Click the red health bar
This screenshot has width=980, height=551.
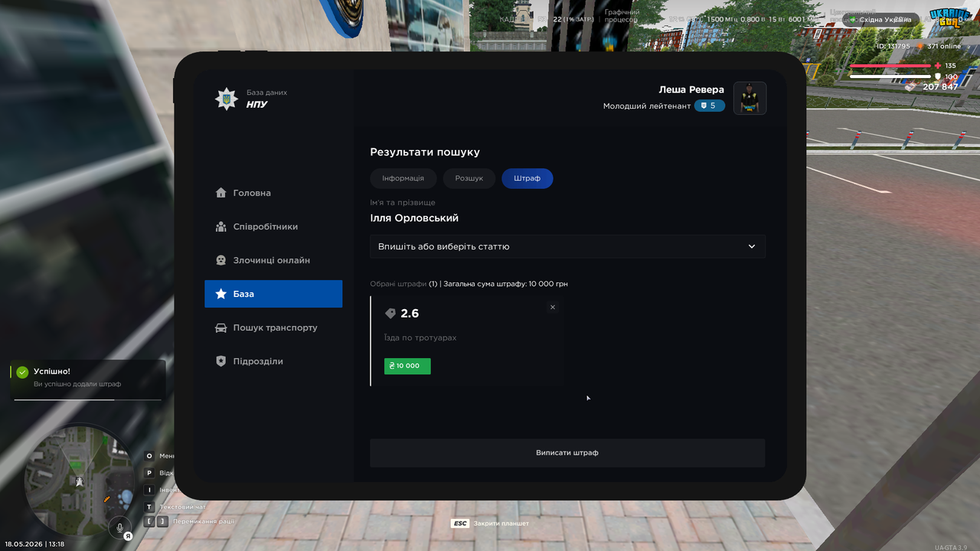pos(890,66)
